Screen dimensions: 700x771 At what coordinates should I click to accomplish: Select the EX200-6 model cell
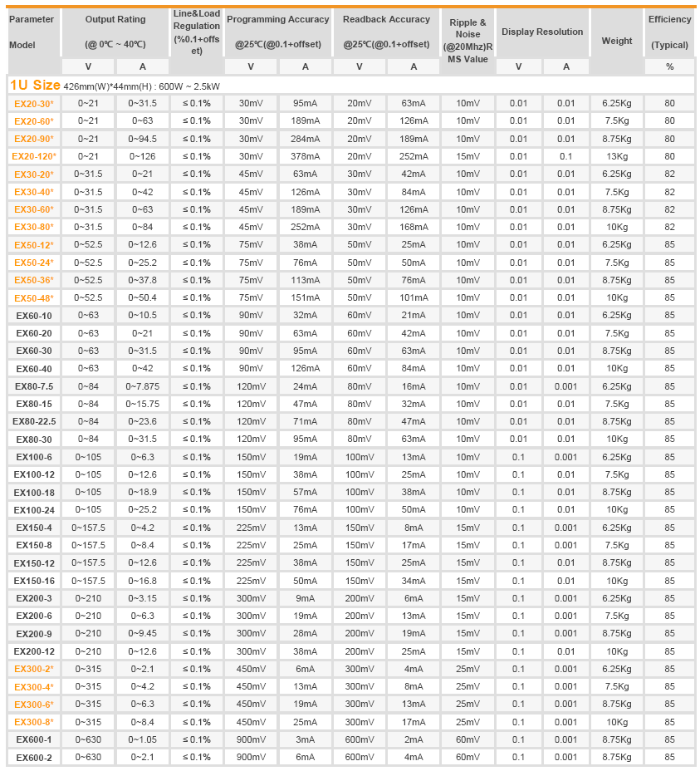click(34, 616)
